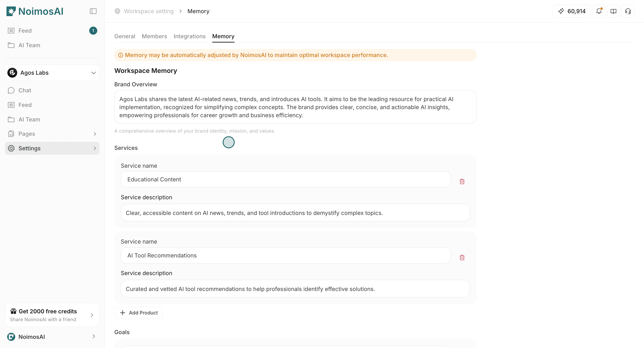Collapse the sidebar panel toggle
Image resolution: width=644 pixels, height=348 pixels.
93,11
